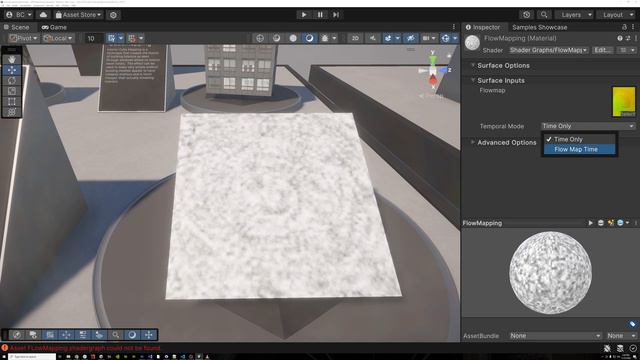The image size is (640, 360).
Task: Select the Rect tool
Action: [x=11, y=101]
